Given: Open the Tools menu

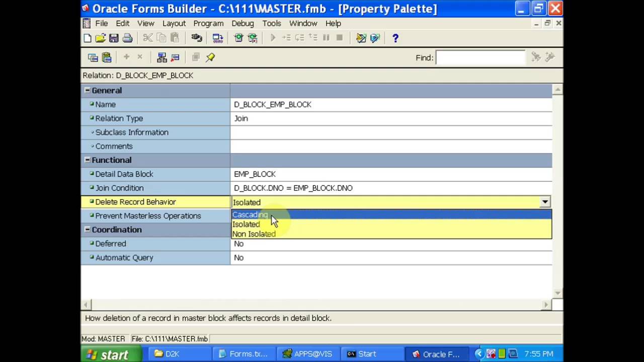Looking at the screenshot, I should 272,23.
